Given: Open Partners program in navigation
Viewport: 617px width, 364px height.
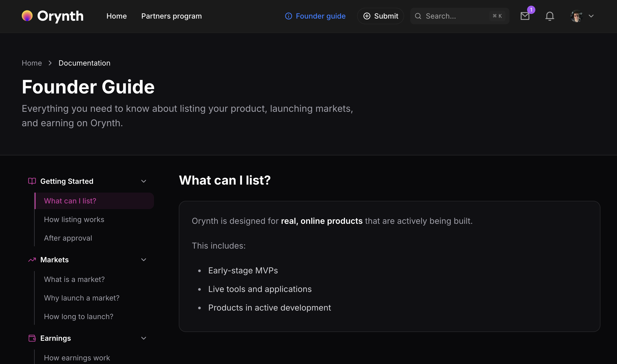Looking at the screenshot, I should 172,16.
